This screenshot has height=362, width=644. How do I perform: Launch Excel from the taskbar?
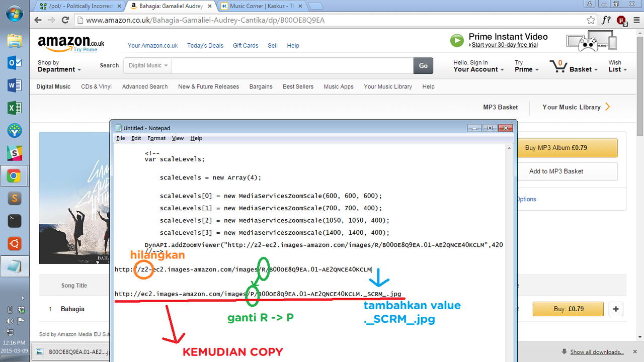14,108
